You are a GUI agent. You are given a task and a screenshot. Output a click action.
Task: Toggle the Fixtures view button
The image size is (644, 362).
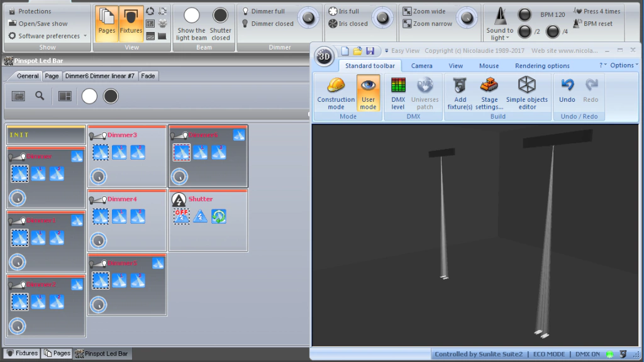click(x=131, y=21)
